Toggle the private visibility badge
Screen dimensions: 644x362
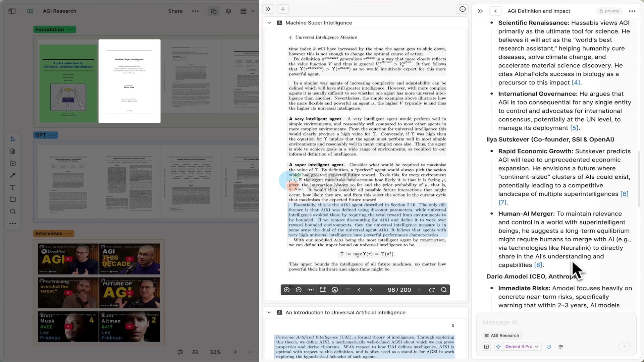609,11
